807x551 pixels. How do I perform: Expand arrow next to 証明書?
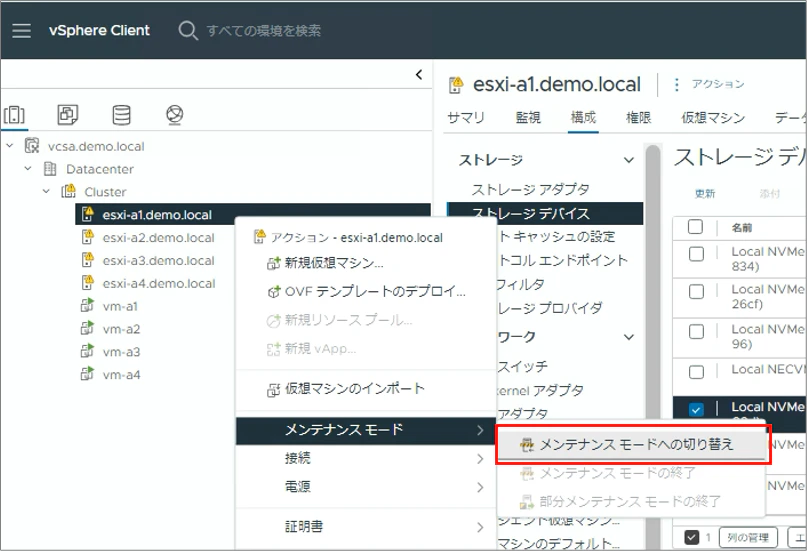[480, 527]
